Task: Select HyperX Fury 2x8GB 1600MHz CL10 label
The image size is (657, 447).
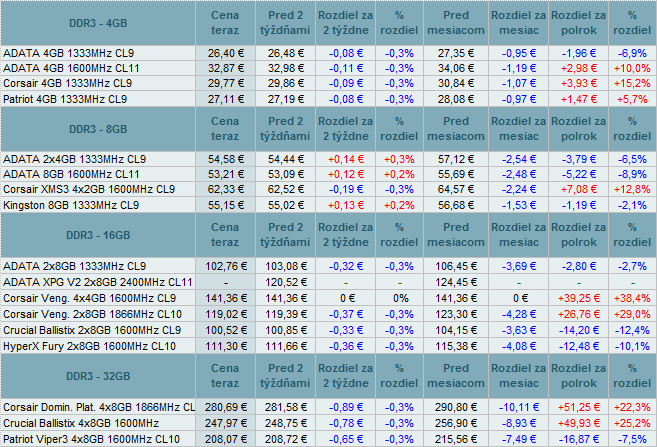Action: [x=89, y=346]
